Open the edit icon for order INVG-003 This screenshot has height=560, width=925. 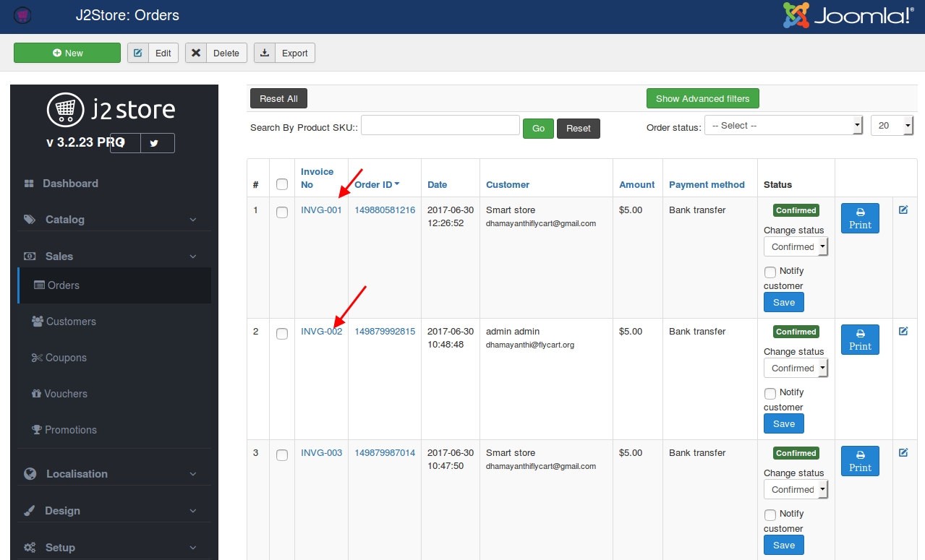pyautogui.click(x=903, y=452)
